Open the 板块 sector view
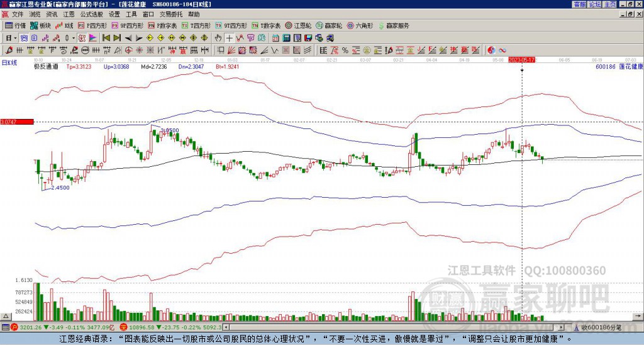This screenshot has width=644, height=345. tap(40, 25)
